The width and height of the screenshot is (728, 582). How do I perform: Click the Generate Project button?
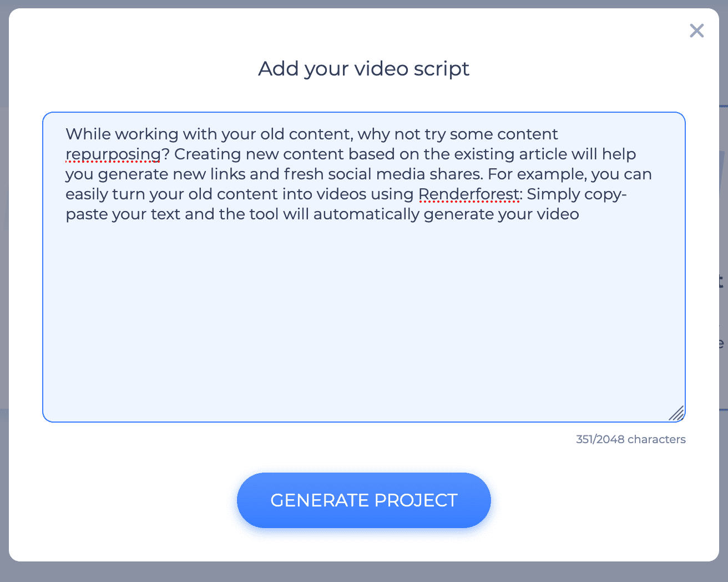tap(363, 500)
